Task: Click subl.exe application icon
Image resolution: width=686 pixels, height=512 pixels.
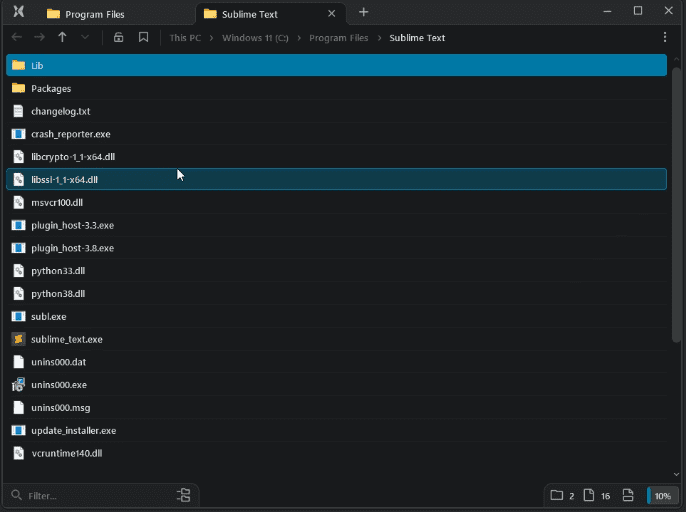Action: 18,316
